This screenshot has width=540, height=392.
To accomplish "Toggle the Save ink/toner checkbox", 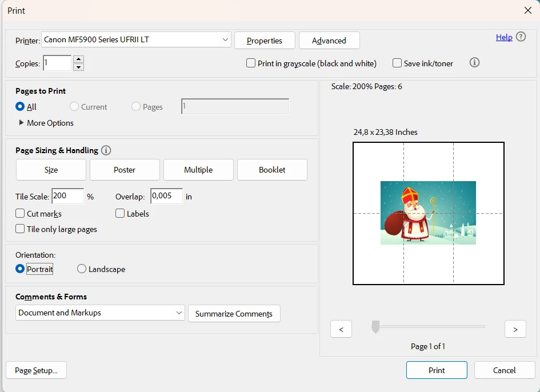I will click(x=397, y=63).
